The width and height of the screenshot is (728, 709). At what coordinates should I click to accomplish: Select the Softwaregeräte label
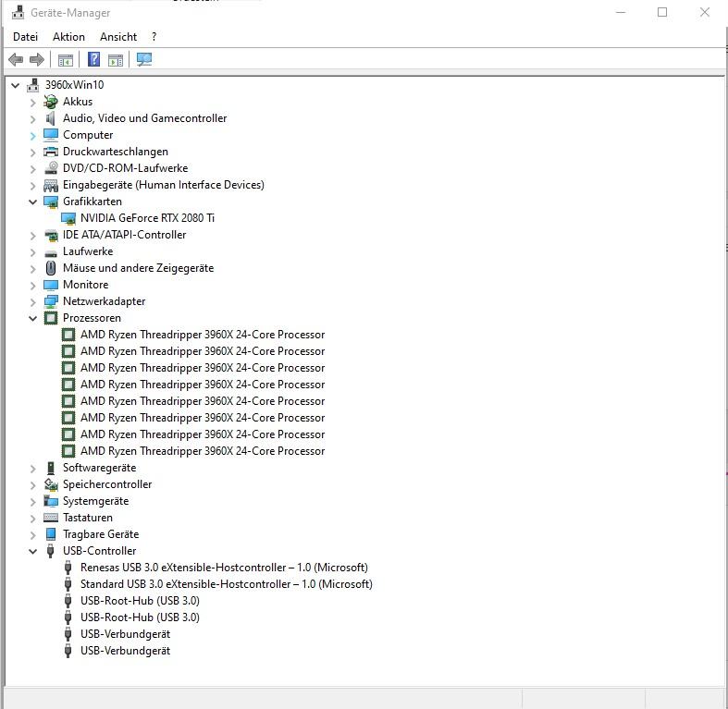point(99,468)
